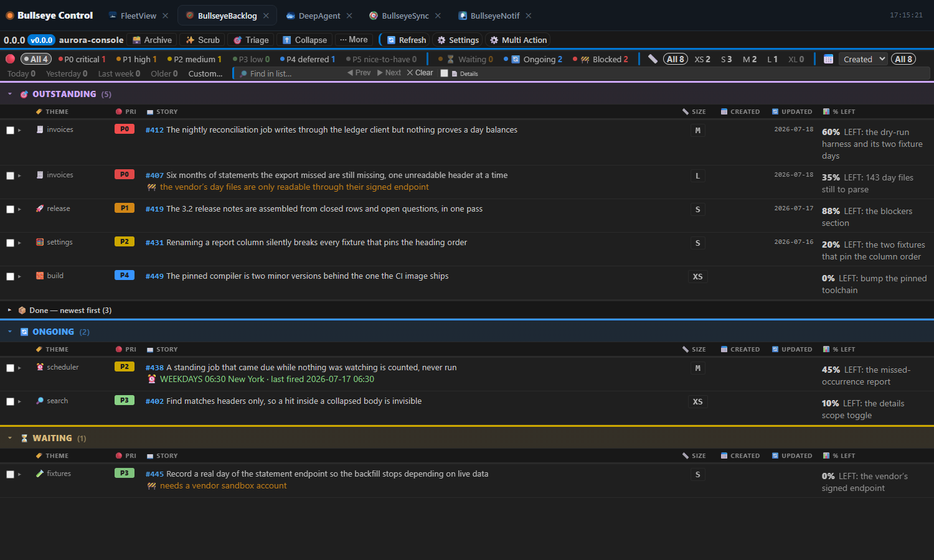Select the BullseyeBacklog tab
Image resolution: width=934 pixels, height=560 pixels.
pyautogui.click(x=227, y=16)
